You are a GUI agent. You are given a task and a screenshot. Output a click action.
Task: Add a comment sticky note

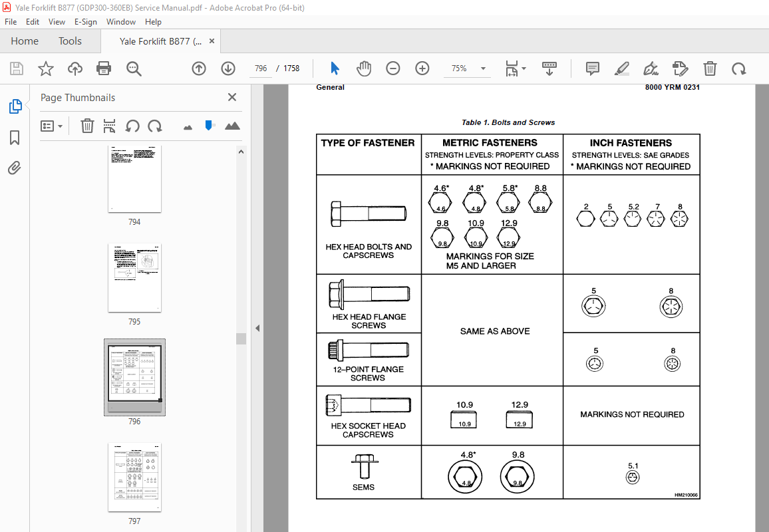[593, 68]
